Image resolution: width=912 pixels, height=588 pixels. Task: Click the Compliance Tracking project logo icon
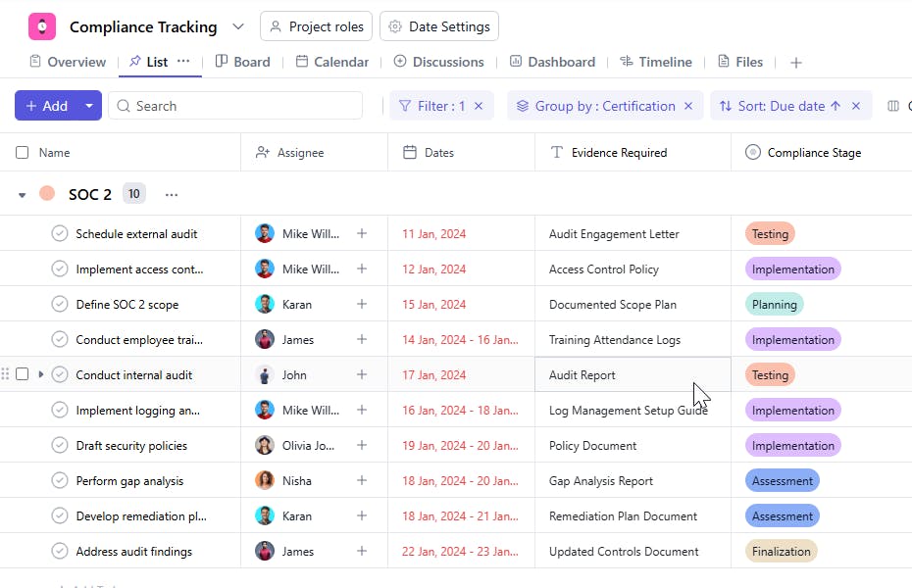click(x=42, y=26)
